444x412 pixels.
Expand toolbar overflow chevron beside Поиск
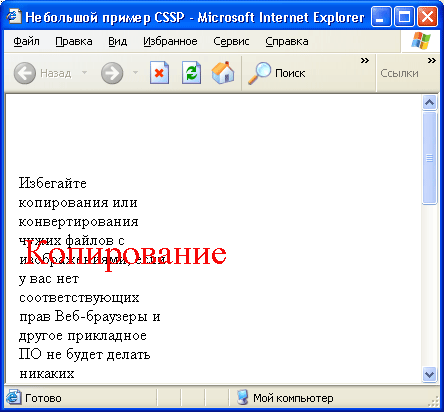pyautogui.click(x=365, y=61)
